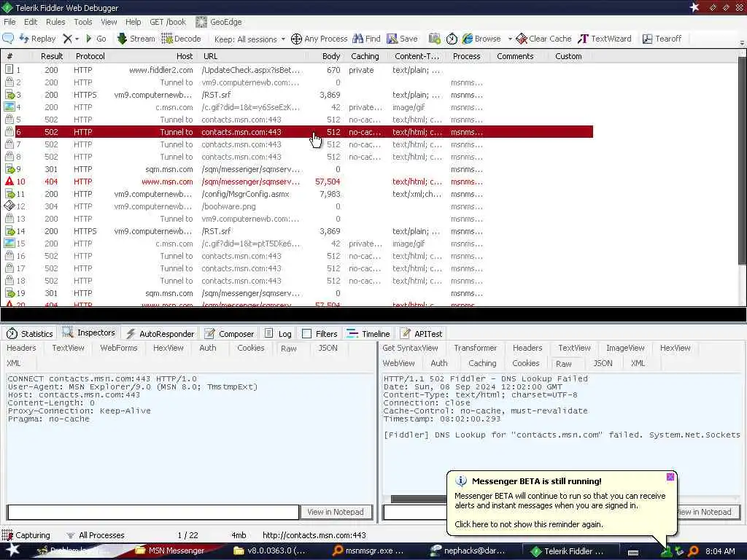Close the Messenger BETA balloon
747x560 pixels.
[670, 477]
